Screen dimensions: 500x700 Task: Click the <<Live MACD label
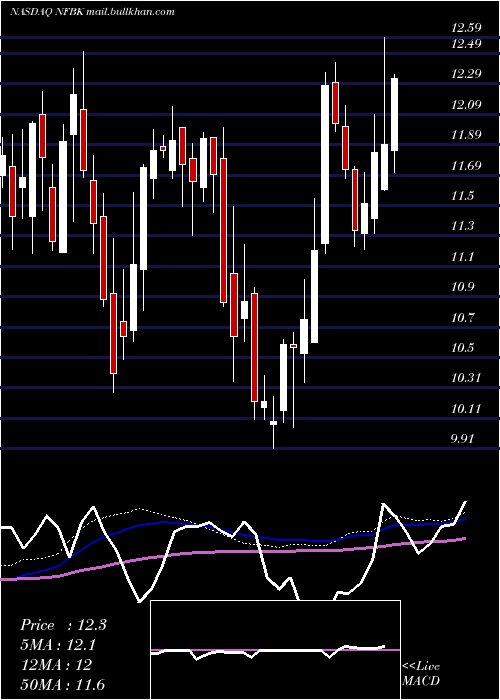[421, 673]
